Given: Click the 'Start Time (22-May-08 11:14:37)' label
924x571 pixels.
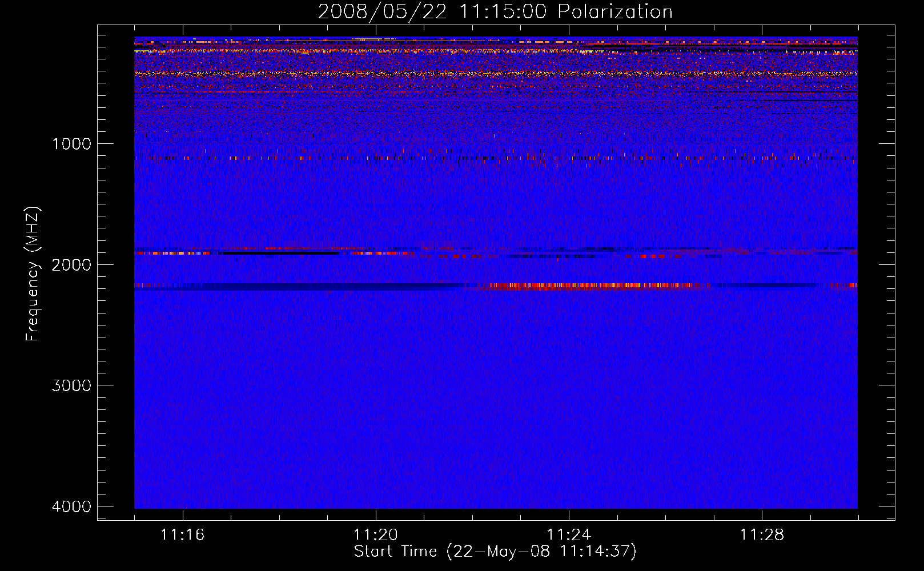Looking at the screenshot, I should coord(495,552).
